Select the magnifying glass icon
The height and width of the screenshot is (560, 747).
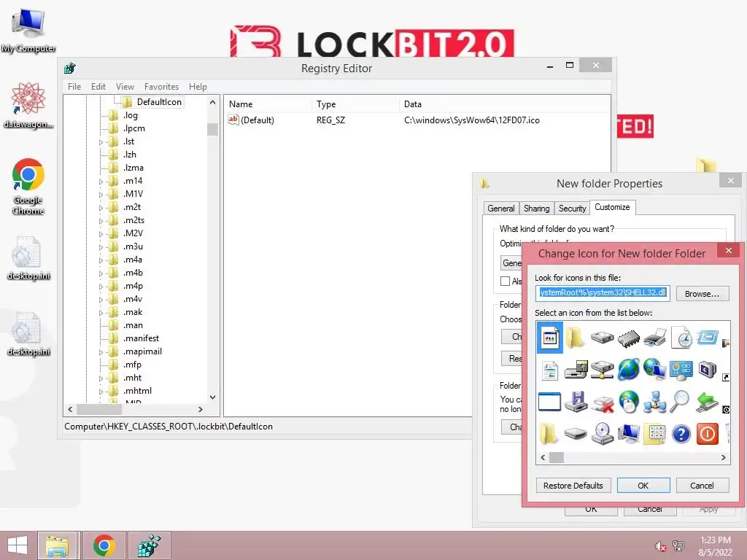click(x=680, y=402)
